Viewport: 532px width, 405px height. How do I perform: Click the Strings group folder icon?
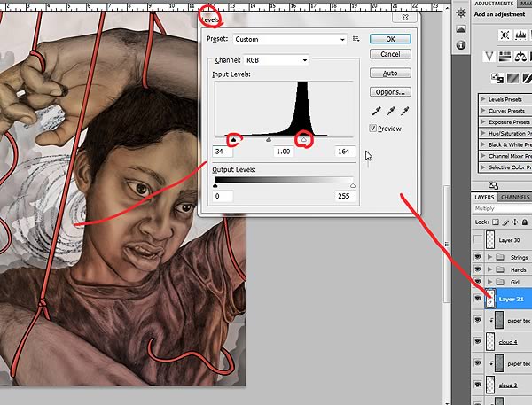point(500,257)
